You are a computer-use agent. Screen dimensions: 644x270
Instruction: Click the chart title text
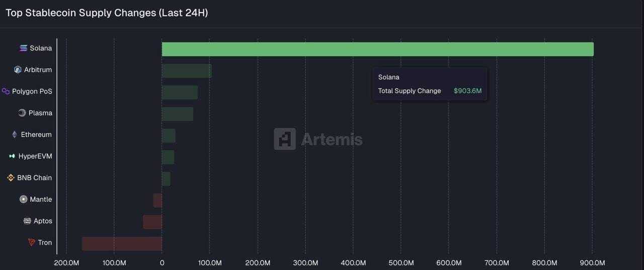107,13
